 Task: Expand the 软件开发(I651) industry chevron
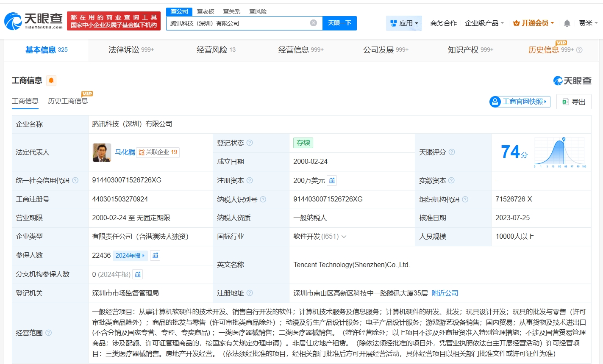(344, 237)
